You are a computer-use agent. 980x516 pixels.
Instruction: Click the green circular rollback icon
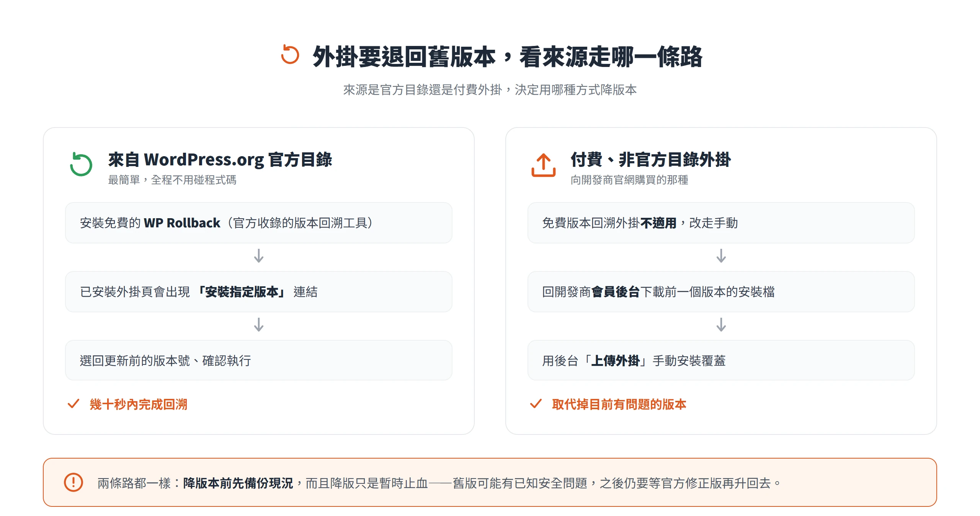point(81,165)
